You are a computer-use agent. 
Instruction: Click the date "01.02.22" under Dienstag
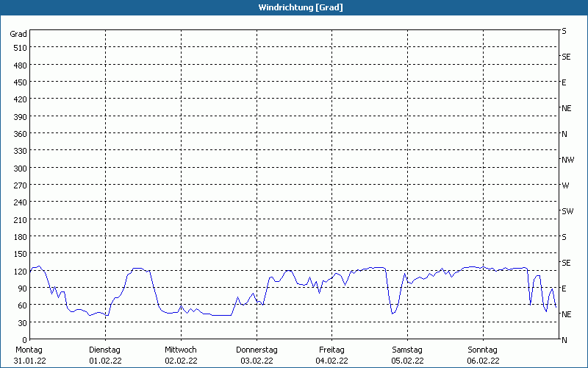pyautogui.click(x=105, y=361)
